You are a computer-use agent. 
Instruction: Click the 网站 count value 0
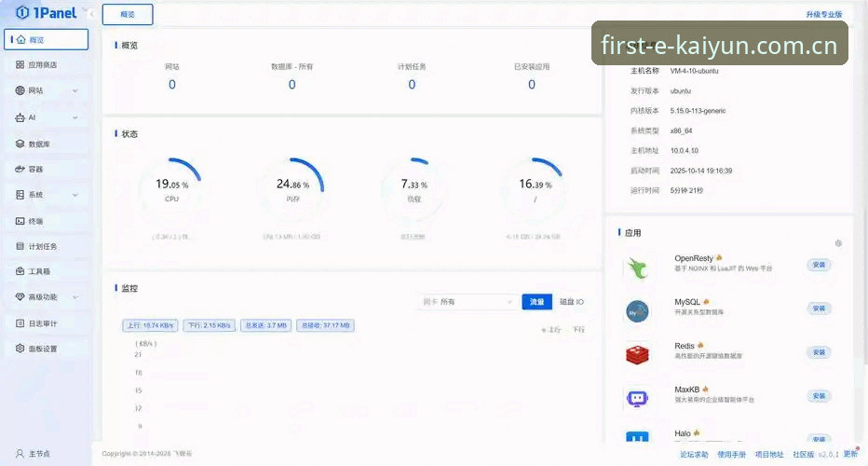(172, 85)
